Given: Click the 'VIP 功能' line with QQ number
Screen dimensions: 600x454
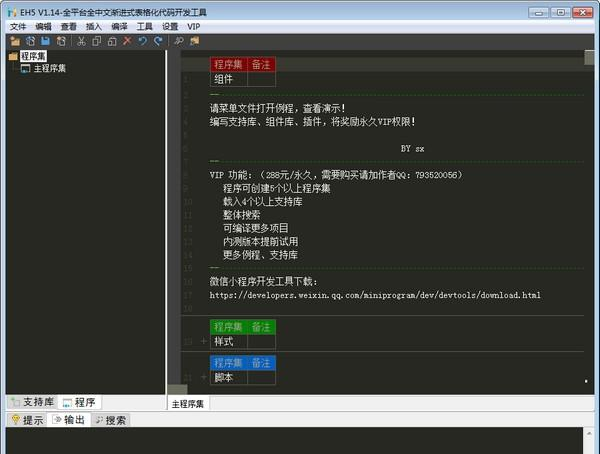Looking at the screenshot, I should click(336, 175).
